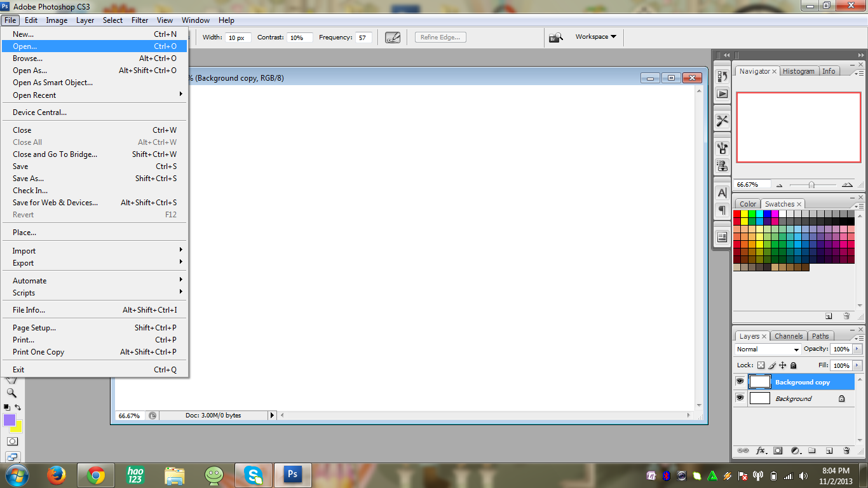Switch to the Channels tab
868x488 pixels.
click(x=788, y=336)
